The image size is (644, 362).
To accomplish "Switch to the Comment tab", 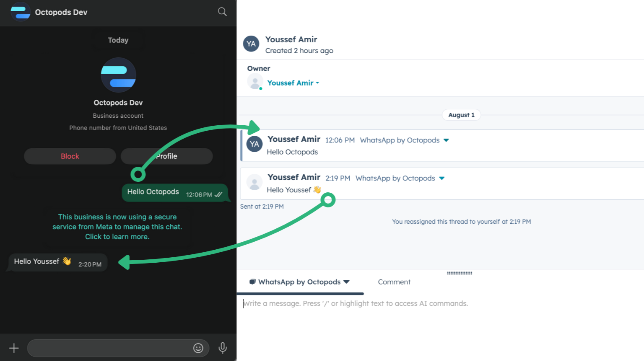I will coord(394,282).
